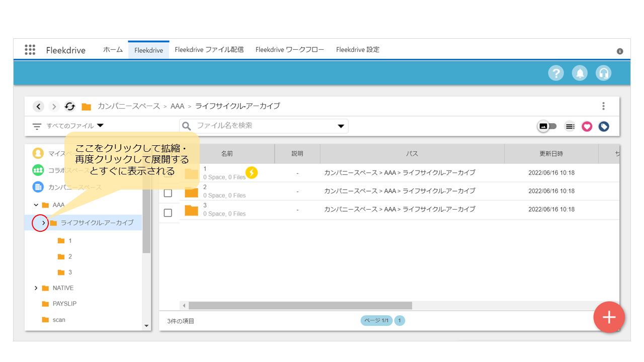Expand the NATIVE folder in tree

pyautogui.click(x=36, y=288)
